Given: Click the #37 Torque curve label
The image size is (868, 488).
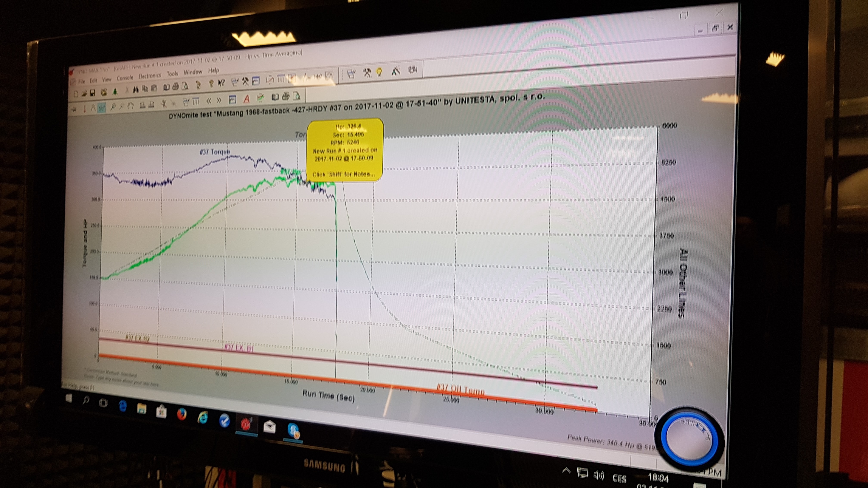Looking at the screenshot, I should coord(215,152).
